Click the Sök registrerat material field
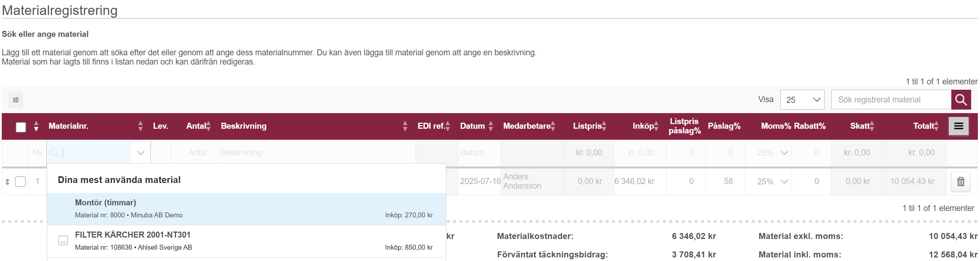 pyautogui.click(x=891, y=100)
